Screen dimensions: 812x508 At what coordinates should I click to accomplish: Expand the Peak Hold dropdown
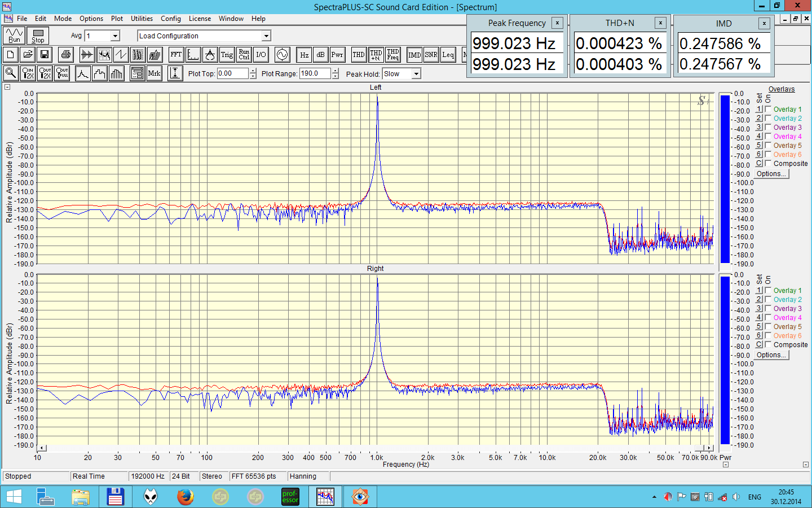416,74
